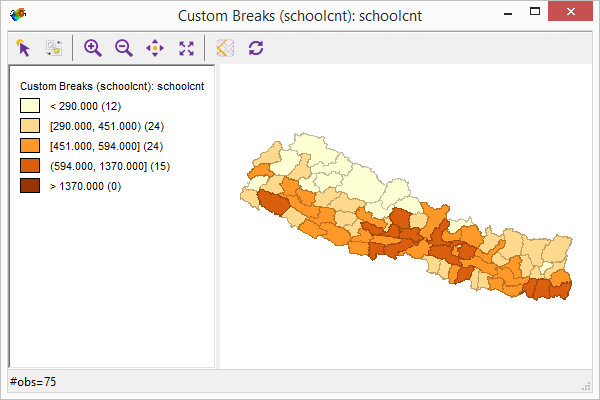Click the brown > 1370.000 swatch
The height and width of the screenshot is (400, 600).
click(x=30, y=186)
